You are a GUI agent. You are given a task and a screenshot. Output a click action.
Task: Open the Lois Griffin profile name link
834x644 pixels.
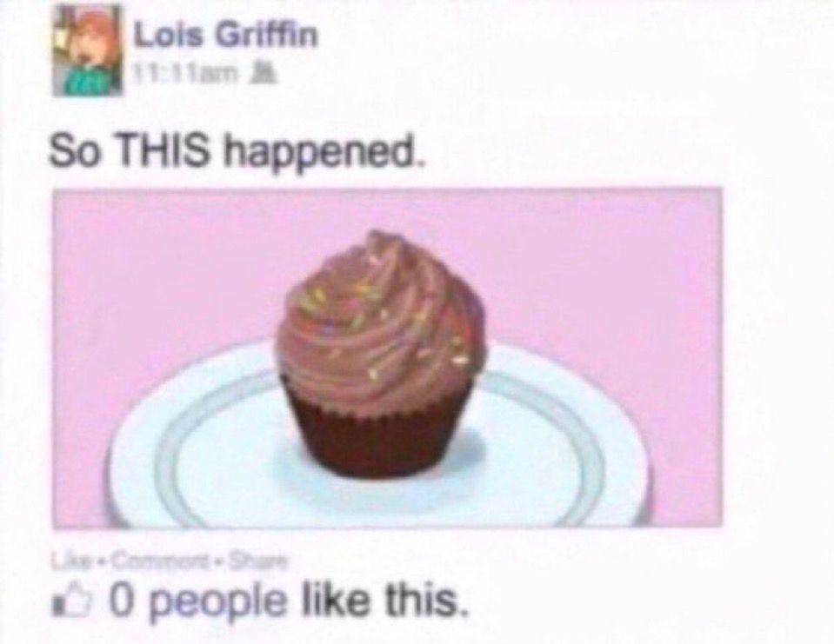(x=225, y=37)
